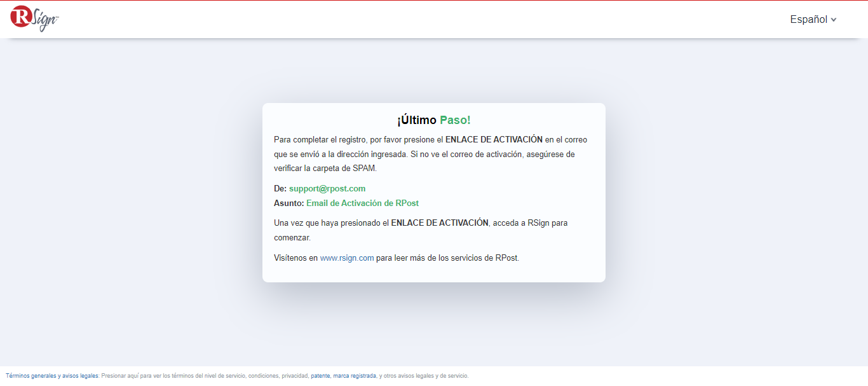
Task: Click the green Paso! heading word
Action: click(455, 120)
